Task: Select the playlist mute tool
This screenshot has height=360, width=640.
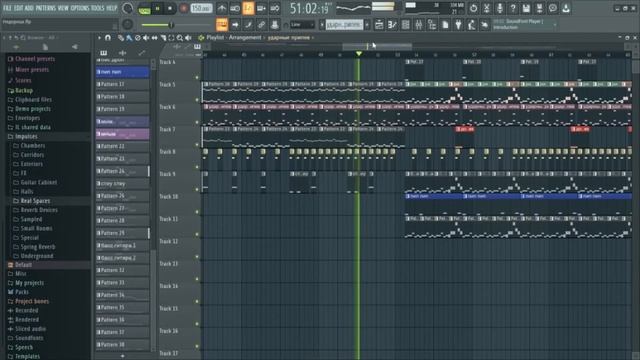Action: click(146, 38)
